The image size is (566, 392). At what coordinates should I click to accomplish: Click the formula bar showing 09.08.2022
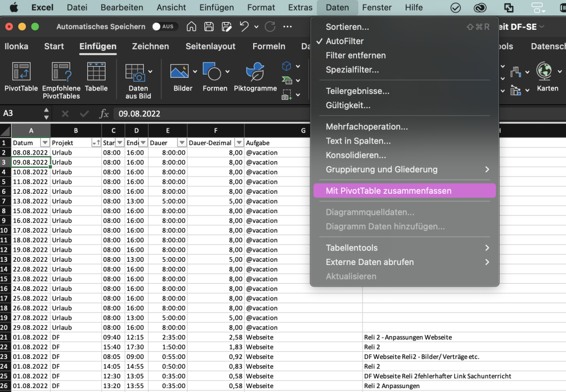[210, 114]
